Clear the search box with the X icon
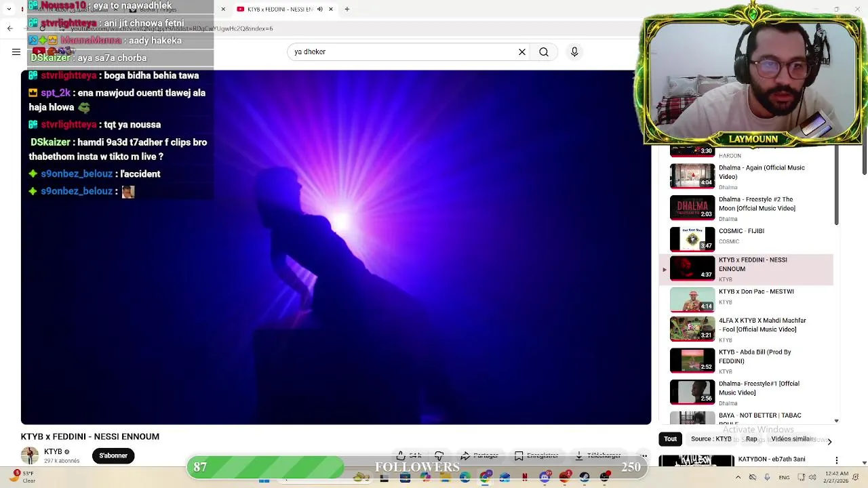Viewport: 868px width, 488px height. click(522, 52)
